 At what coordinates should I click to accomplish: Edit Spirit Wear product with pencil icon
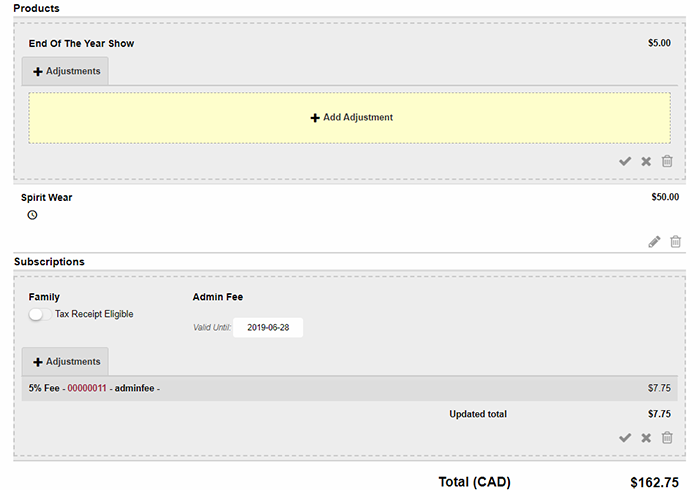(x=655, y=241)
